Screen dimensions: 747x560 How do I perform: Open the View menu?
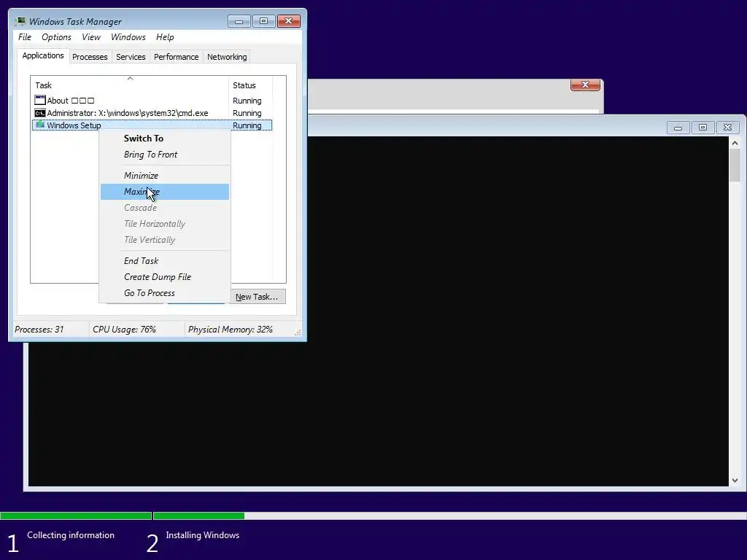pos(91,37)
